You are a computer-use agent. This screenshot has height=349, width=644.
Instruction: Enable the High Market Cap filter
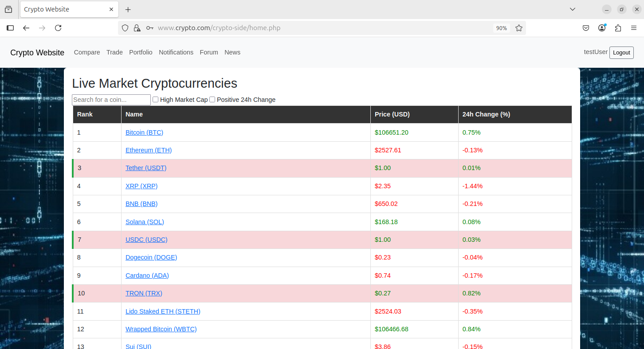(156, 100)
